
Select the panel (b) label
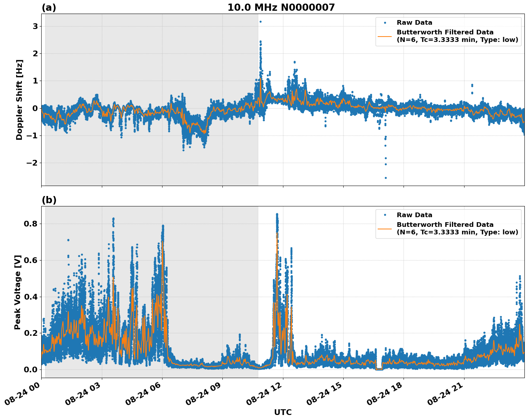(x=49, y=199)
